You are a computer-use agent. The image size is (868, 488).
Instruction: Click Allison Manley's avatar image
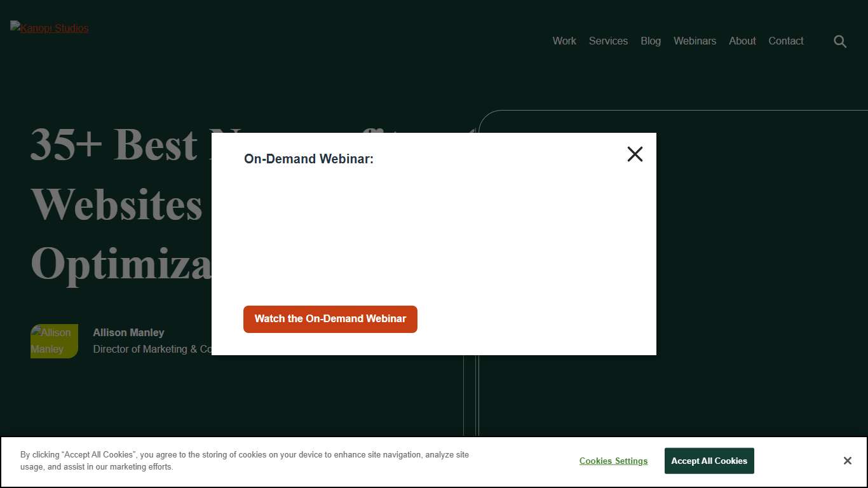point(54,341)
